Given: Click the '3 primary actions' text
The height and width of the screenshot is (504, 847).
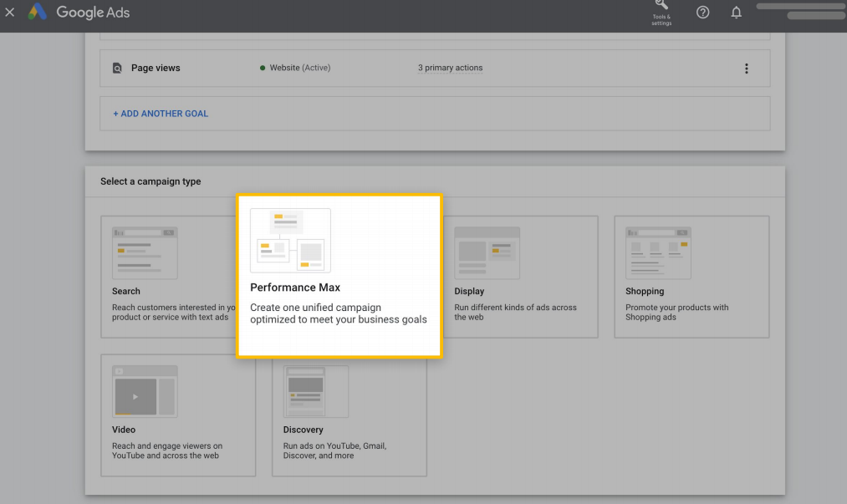Looking at the screenshot, I should [x=450, y=68].
